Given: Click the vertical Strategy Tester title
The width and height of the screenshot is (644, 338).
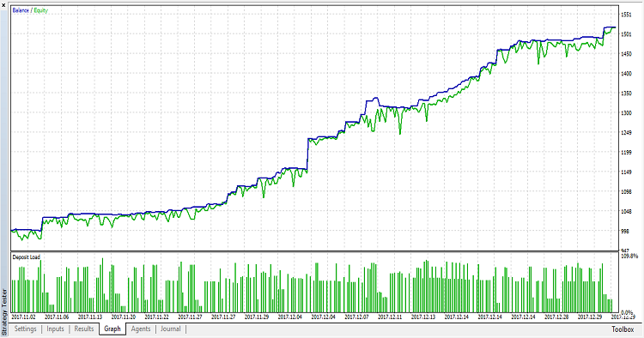Looking at the screenshot, I should point(4,311).
